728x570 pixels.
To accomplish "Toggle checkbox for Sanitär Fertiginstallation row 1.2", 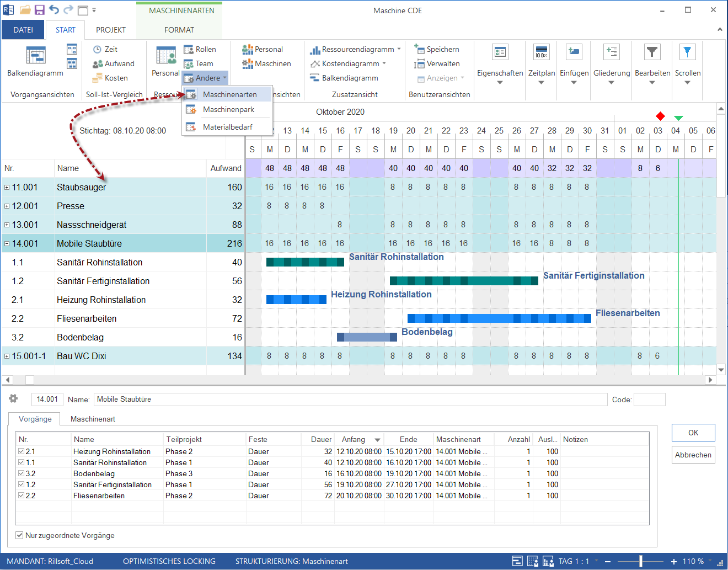I will pos(22,484).
